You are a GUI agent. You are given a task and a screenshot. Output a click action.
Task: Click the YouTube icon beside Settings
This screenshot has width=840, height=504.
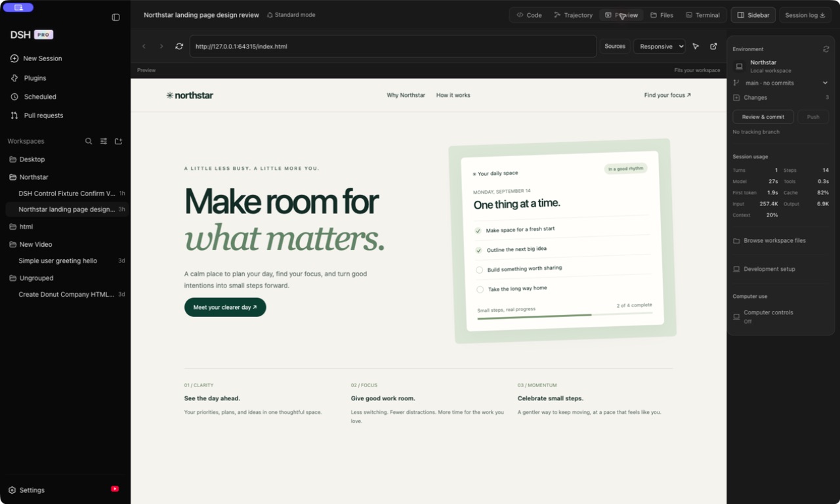115,489
